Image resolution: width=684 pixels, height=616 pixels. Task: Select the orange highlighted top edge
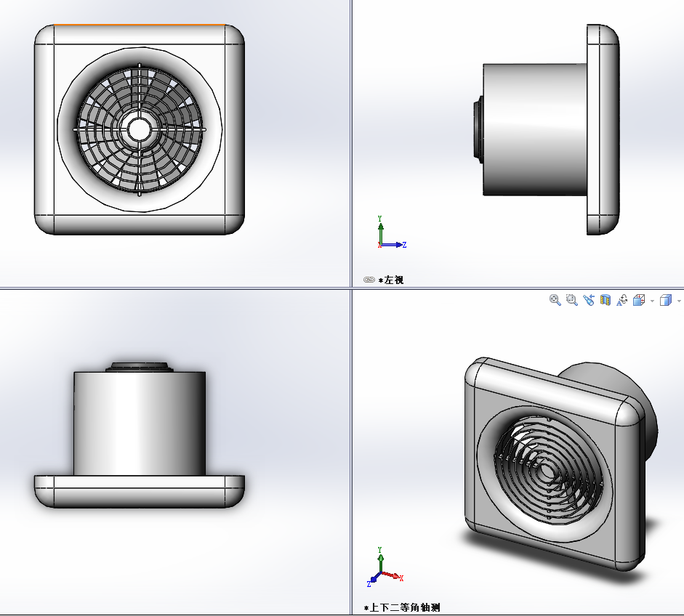click(139, 25)
